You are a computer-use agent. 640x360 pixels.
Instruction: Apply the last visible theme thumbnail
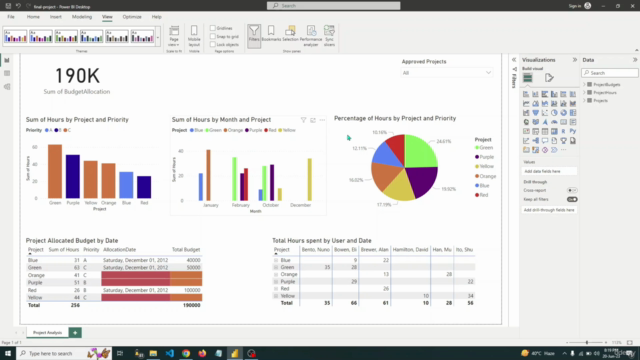[x=142, y=36]
